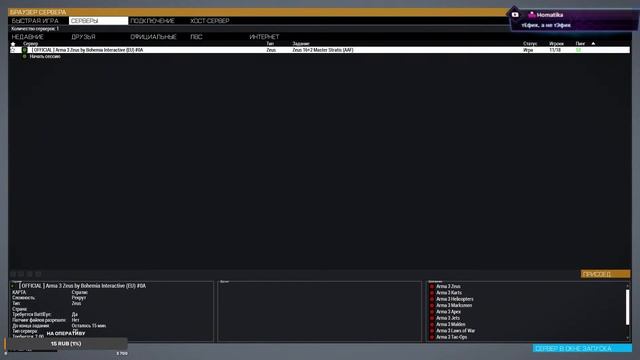The image size is (640, 360).
Task: Click the red icon beside Arma 3 Helicopters
Action: click(x=432, y=299)
